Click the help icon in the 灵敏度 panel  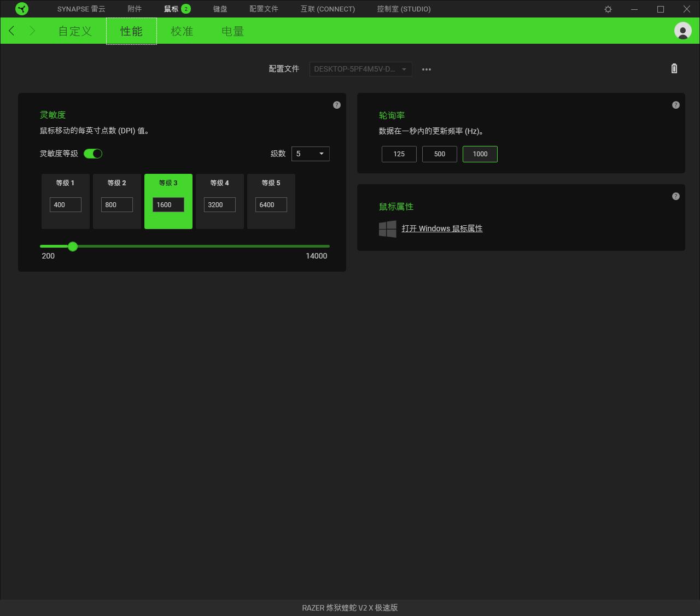[x=337, y=105]
